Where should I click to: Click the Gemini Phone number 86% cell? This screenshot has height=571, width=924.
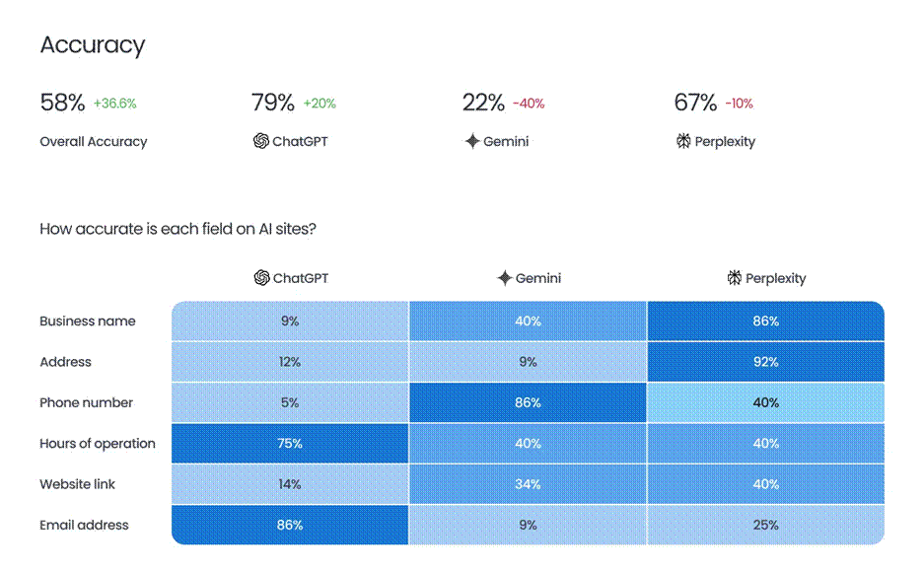(528, 402)
